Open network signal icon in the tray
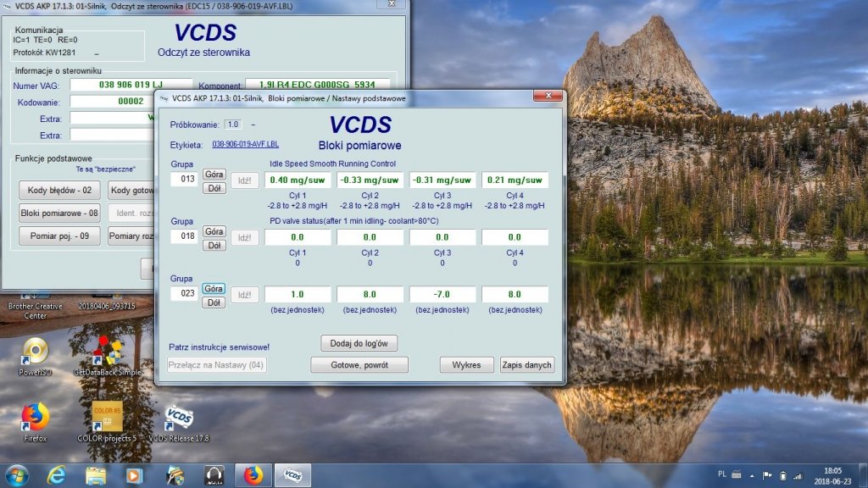The width and height of the screenshot is (868, 488). pos(798,475)
